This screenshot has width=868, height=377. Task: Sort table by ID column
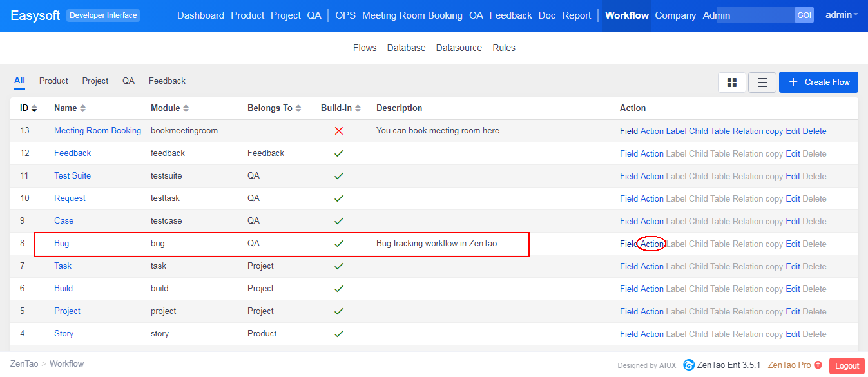34,108
